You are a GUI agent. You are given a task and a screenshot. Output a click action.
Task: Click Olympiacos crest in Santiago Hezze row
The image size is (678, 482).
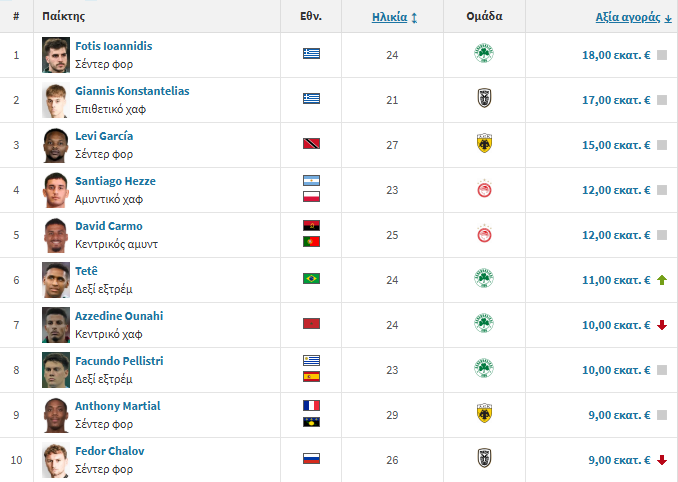[484, 189]
